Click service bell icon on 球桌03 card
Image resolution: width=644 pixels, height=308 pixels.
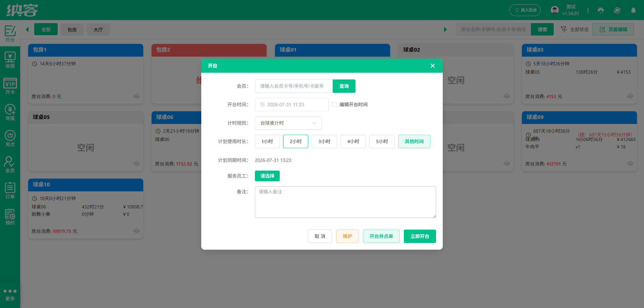click(x=630, y=96)
